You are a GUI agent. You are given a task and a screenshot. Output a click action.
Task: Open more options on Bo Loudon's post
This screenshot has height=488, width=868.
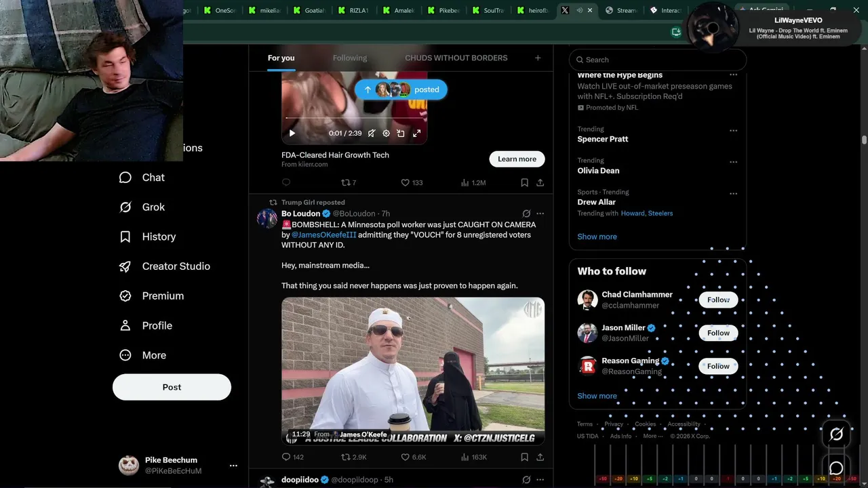(540, 213)
